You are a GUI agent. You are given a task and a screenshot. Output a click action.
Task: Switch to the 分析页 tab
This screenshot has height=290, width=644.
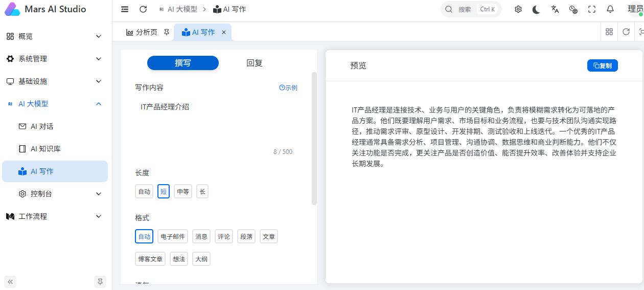pos(142,32)
